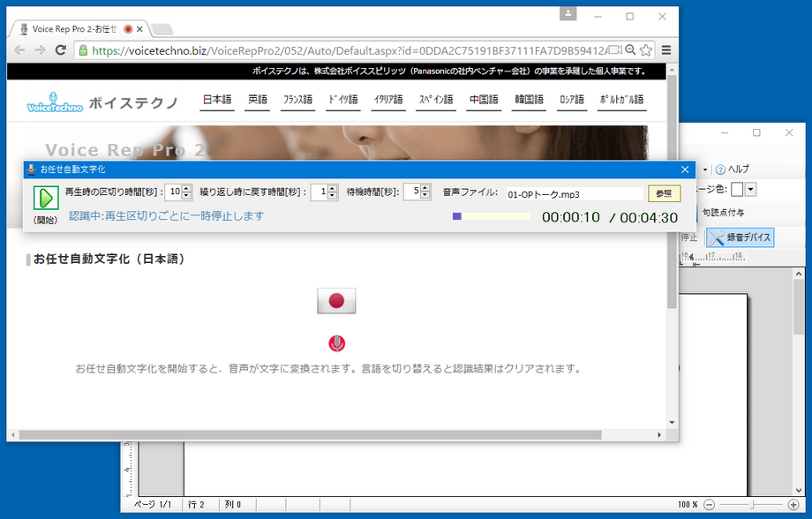812x519 pixels.
Task: Click the address bar URL
Action: pyautogui.click(x=350, y=51)
